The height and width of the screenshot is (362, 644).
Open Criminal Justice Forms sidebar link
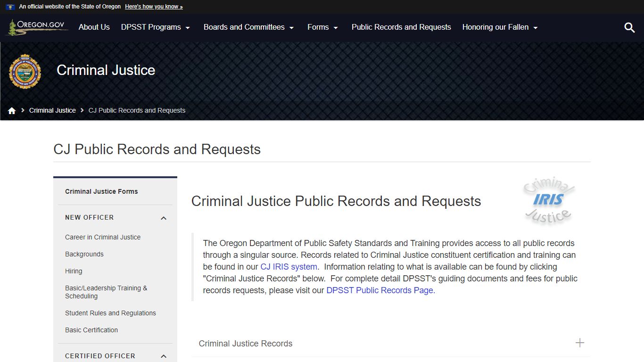coord(101,191)
